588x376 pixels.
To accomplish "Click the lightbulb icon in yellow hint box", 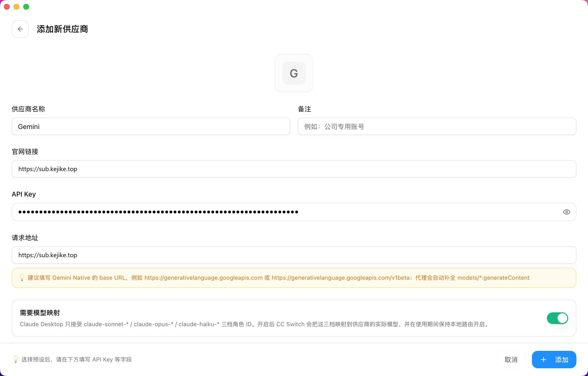I will click(x=22, y=278).
